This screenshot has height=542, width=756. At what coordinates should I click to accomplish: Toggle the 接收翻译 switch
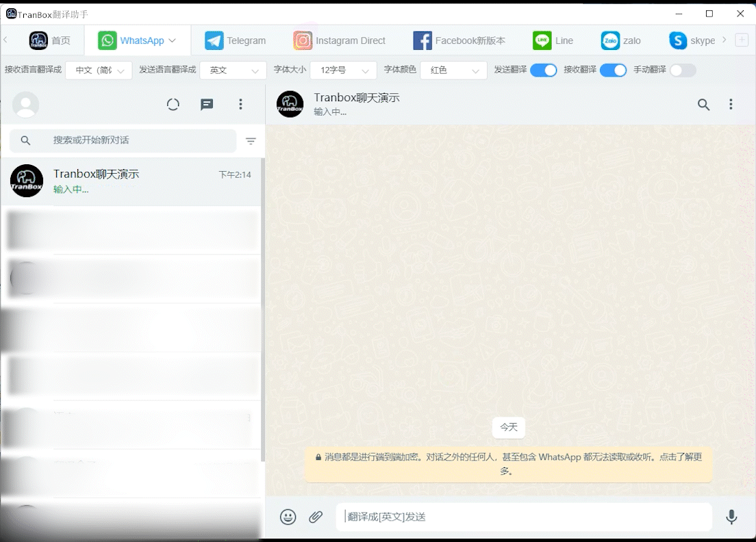614,70
